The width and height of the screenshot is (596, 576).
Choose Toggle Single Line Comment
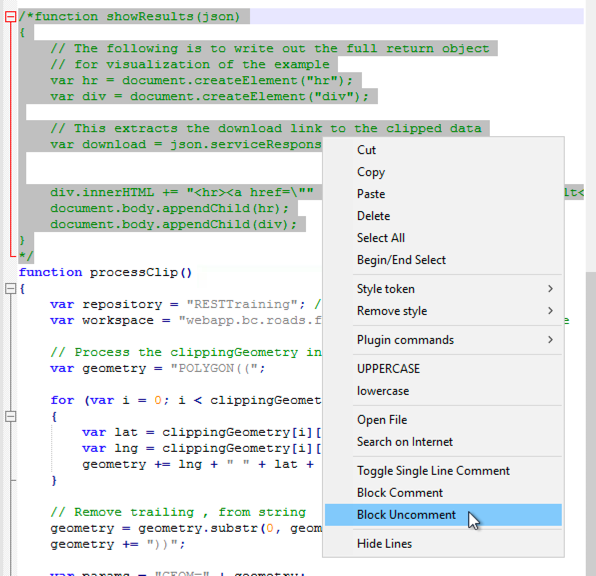[443, 471]
